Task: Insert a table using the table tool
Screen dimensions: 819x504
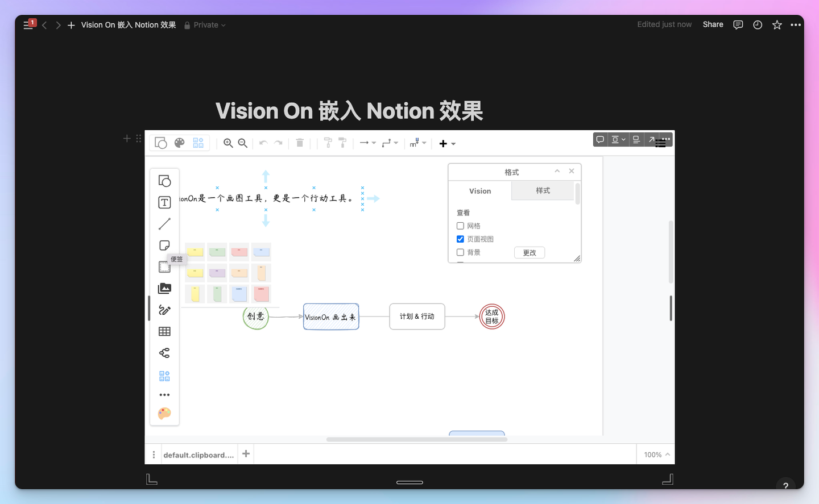Action: point(164,331)
